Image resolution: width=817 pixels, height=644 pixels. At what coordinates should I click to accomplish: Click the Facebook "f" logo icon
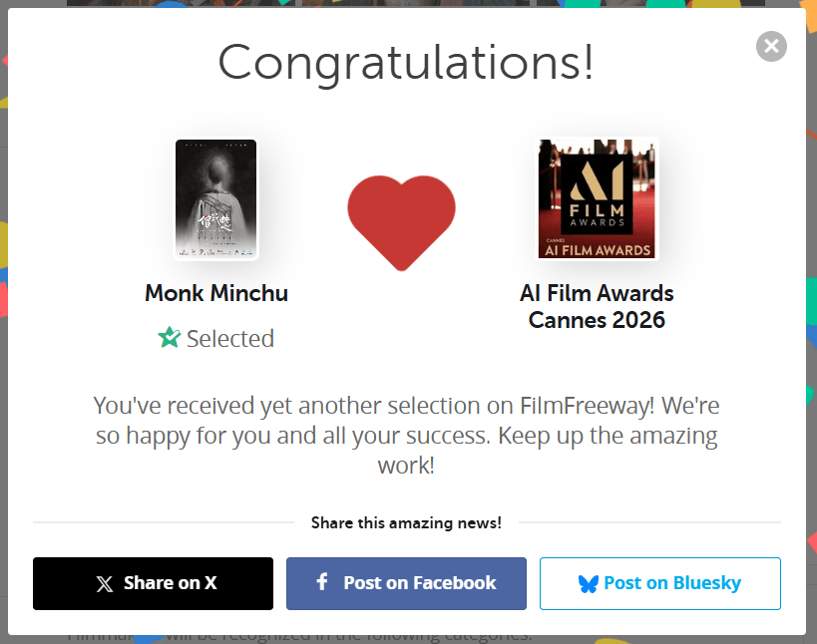click(322, 582)
